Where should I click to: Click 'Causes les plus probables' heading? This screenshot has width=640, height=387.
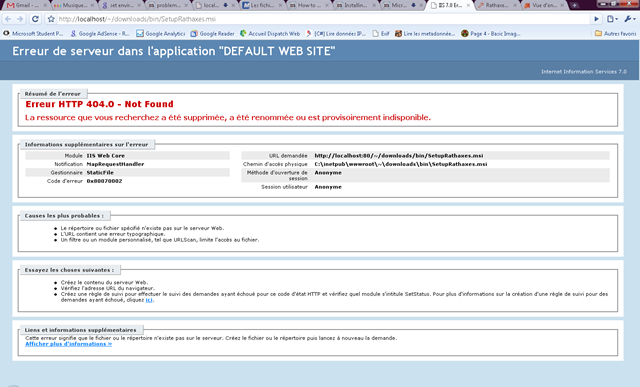pyautogui.click(x=64, y=216)
